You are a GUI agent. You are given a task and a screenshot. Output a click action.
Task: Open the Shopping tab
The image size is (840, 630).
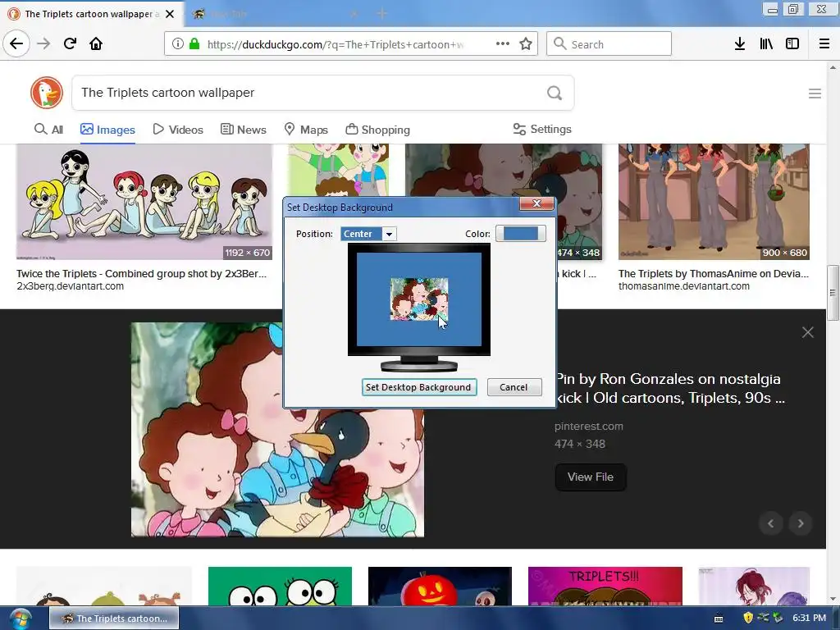(377, 129)
